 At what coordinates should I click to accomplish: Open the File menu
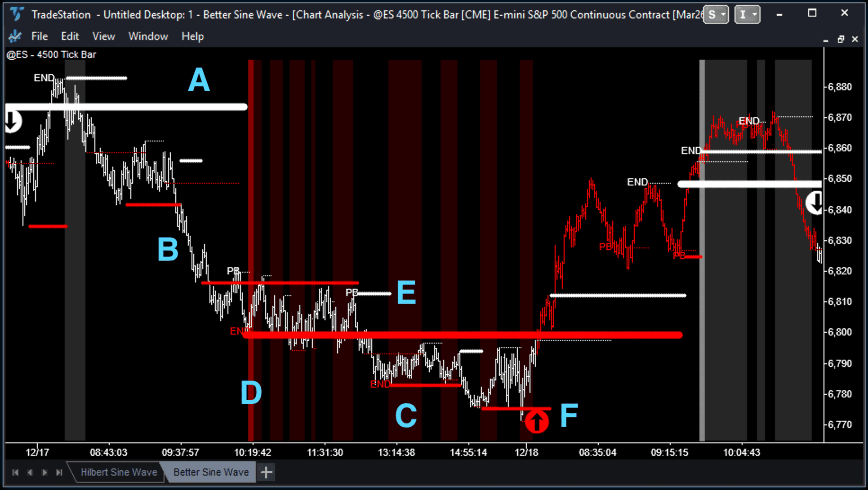[x=40, y=36]
